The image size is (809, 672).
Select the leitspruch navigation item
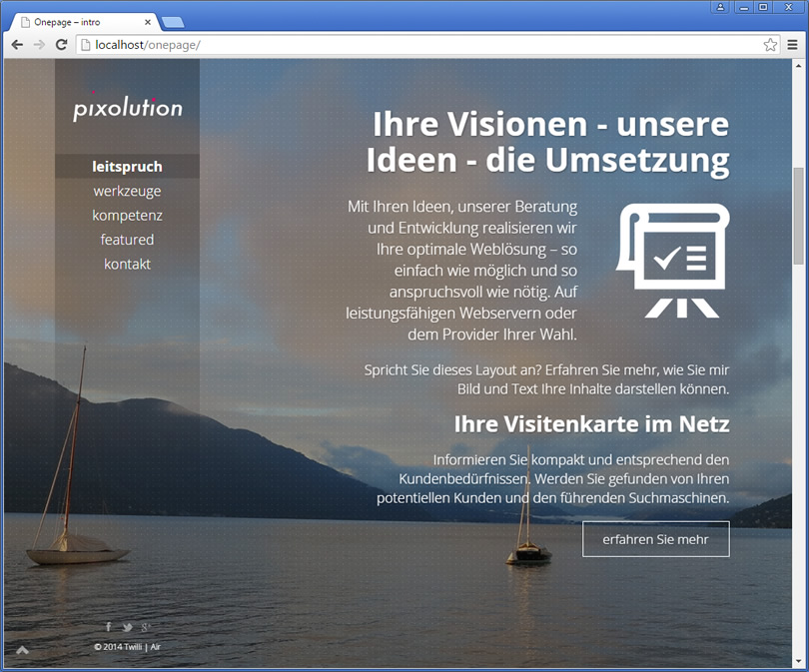tap(127, 167)
